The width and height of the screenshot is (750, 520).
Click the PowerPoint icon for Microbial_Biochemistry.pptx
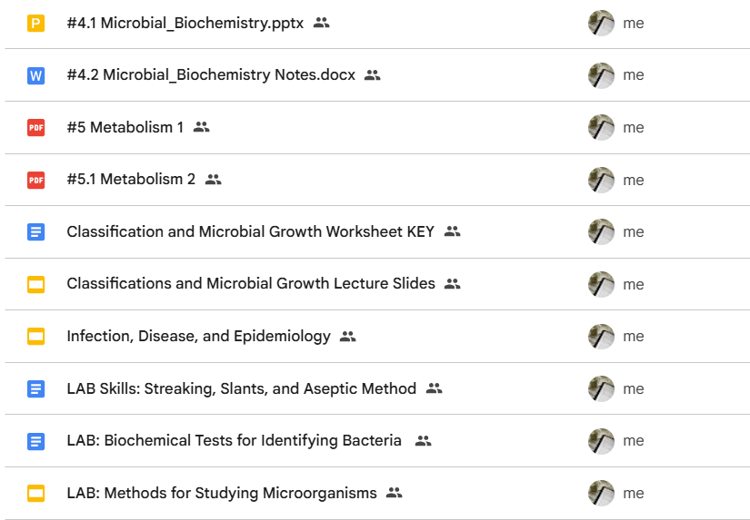pos(36,23)
